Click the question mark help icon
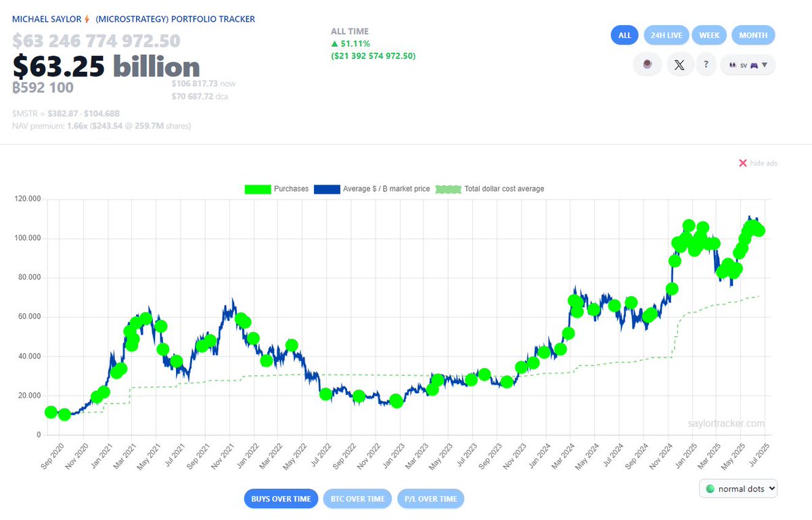 [x=706, y=65]
